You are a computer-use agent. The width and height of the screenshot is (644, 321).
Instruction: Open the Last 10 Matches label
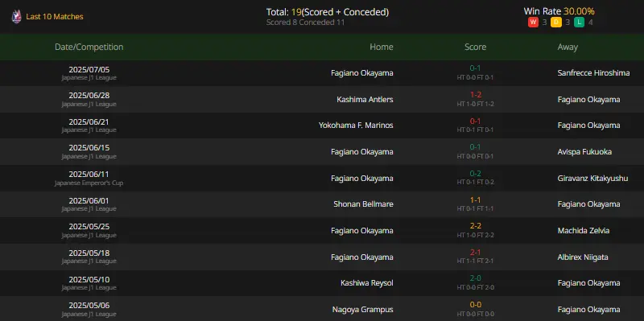pos(55,17)
